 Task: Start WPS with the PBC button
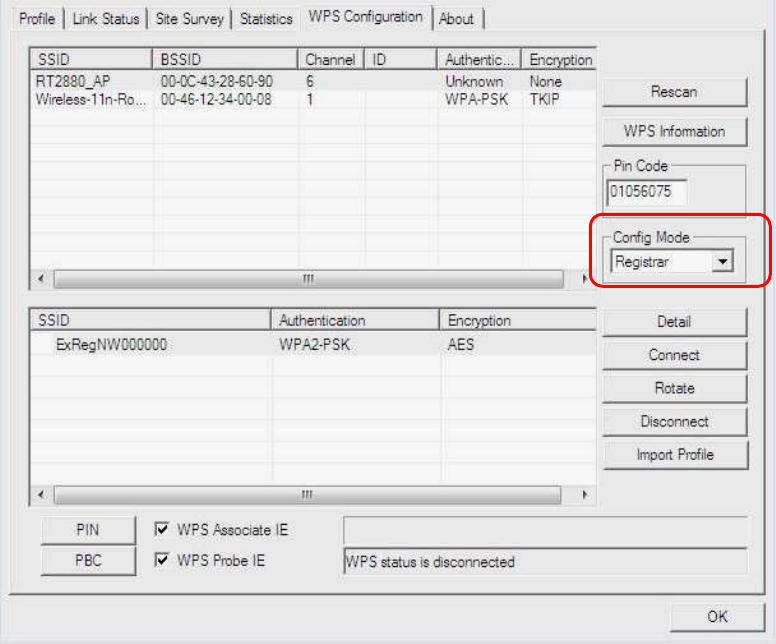(x=88, y=560)
